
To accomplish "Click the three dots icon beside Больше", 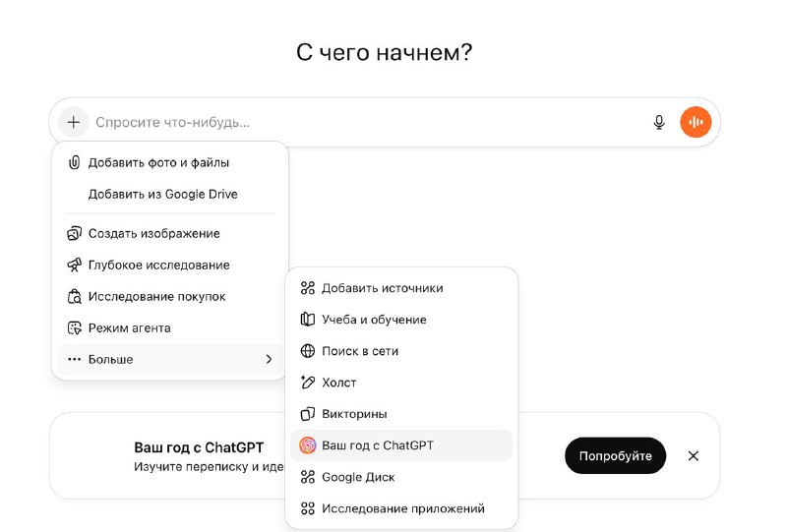I will 75,359.
